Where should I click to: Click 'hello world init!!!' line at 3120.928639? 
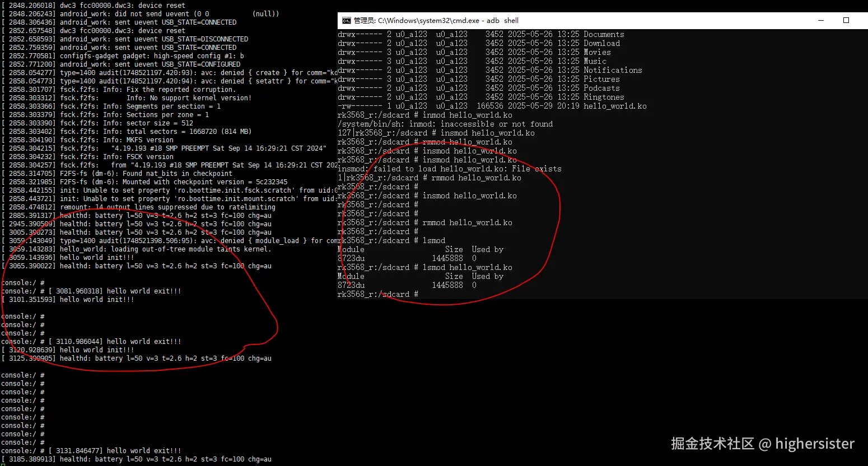tap(68, 349)
